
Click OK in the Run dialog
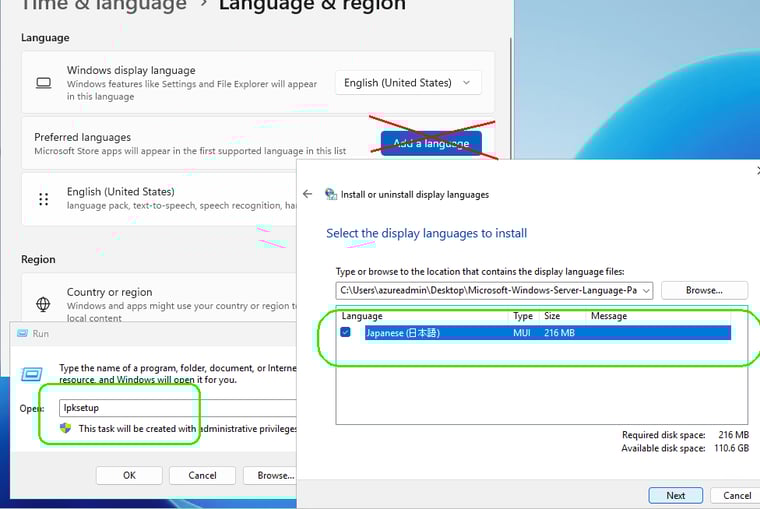(129, 475)
